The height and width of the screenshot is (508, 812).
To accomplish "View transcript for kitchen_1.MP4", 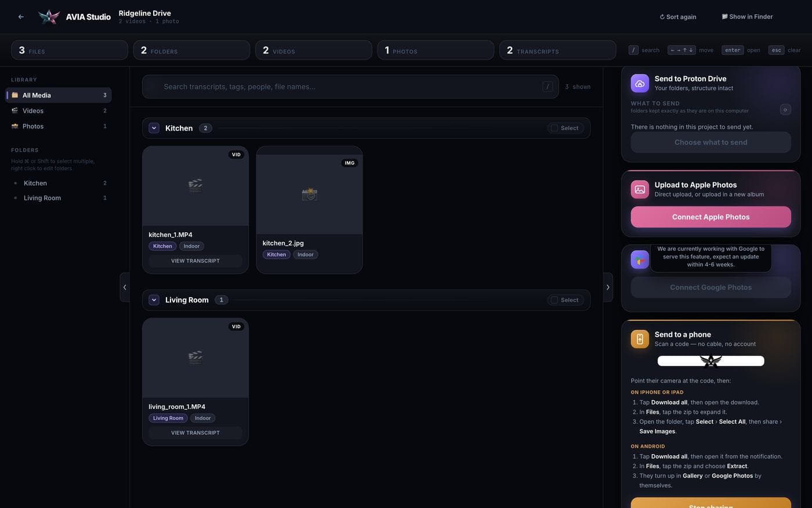I will [195, 261].
